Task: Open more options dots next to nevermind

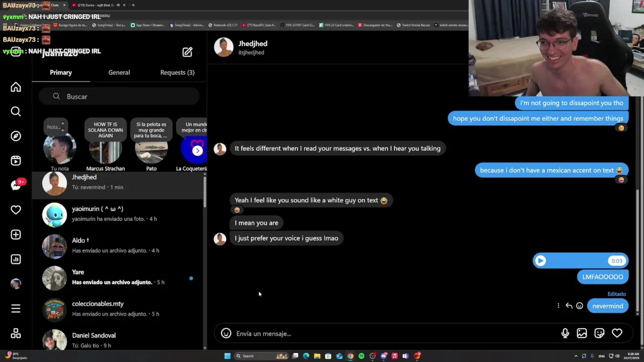Action: click(x=558, y=306)
